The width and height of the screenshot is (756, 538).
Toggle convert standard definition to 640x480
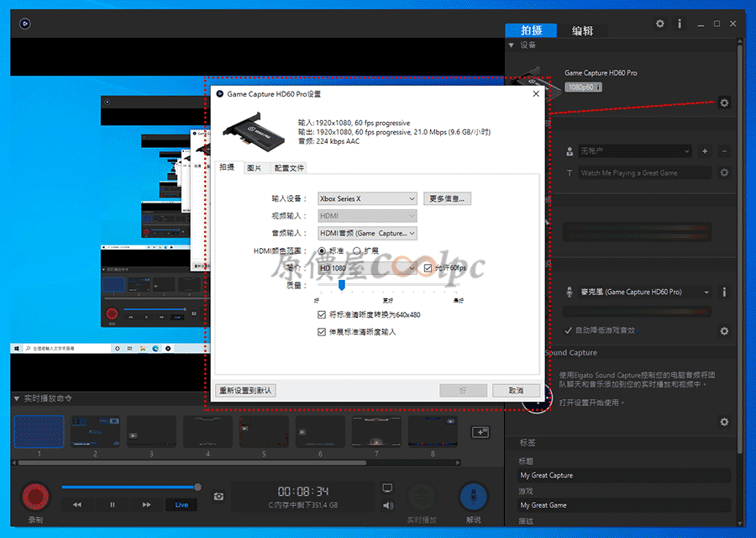coord(322,314)
